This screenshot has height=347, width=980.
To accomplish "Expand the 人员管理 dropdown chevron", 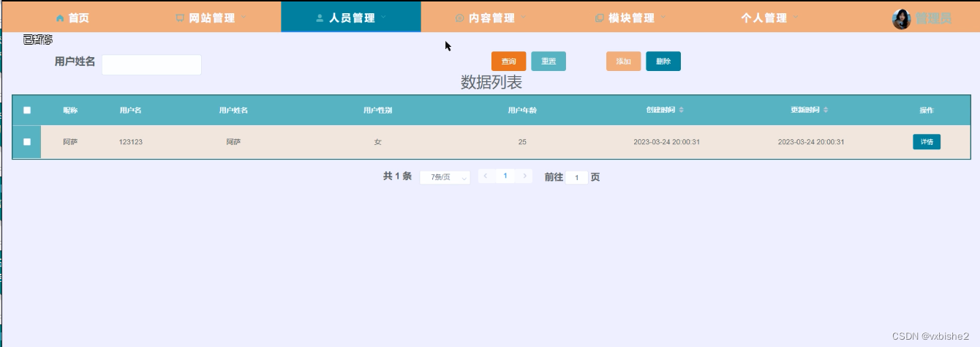I will pyautogui.click(x=383, y=18).
